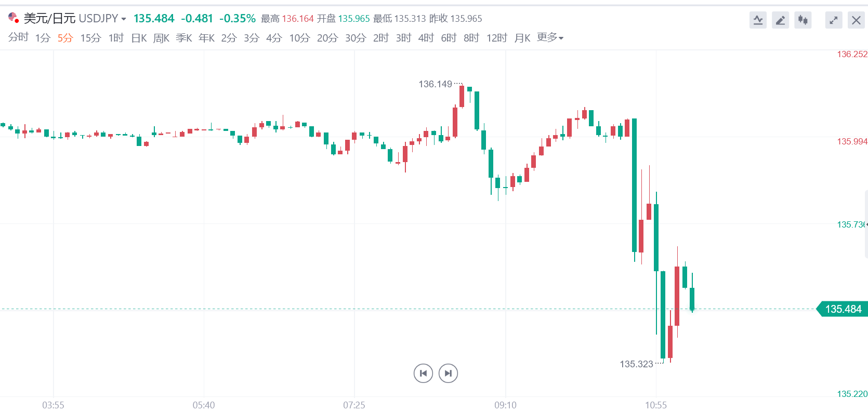Open the candlestick chart style icon
The image size is (868, 412).
[803, 20]
